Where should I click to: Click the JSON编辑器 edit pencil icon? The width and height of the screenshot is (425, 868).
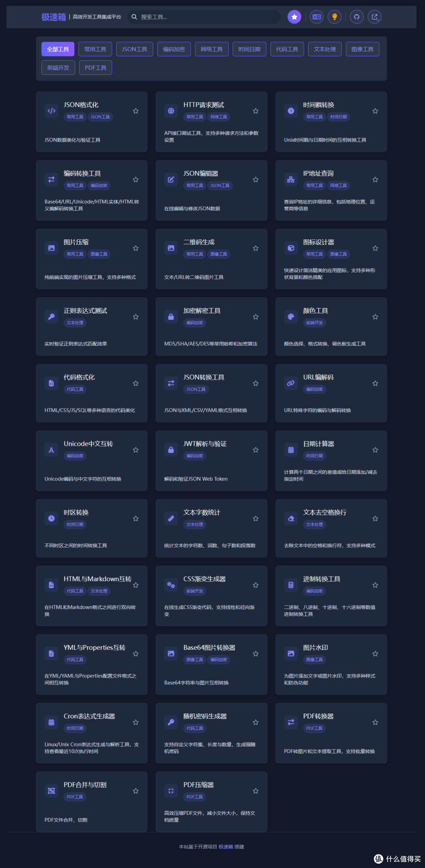[x=171, y=179]
